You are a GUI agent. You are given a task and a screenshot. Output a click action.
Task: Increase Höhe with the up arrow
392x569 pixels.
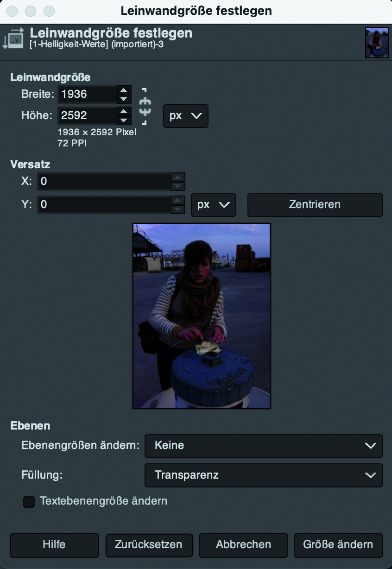(124, 111)
